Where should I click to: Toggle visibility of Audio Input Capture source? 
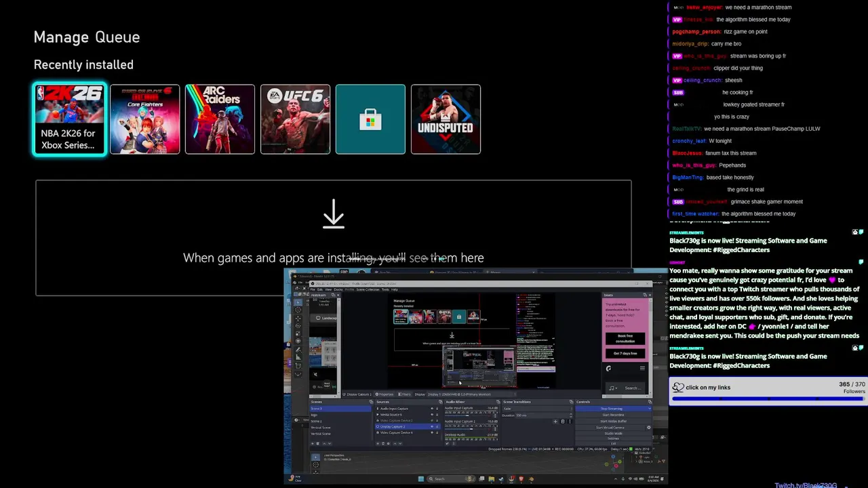pos(432,409)
